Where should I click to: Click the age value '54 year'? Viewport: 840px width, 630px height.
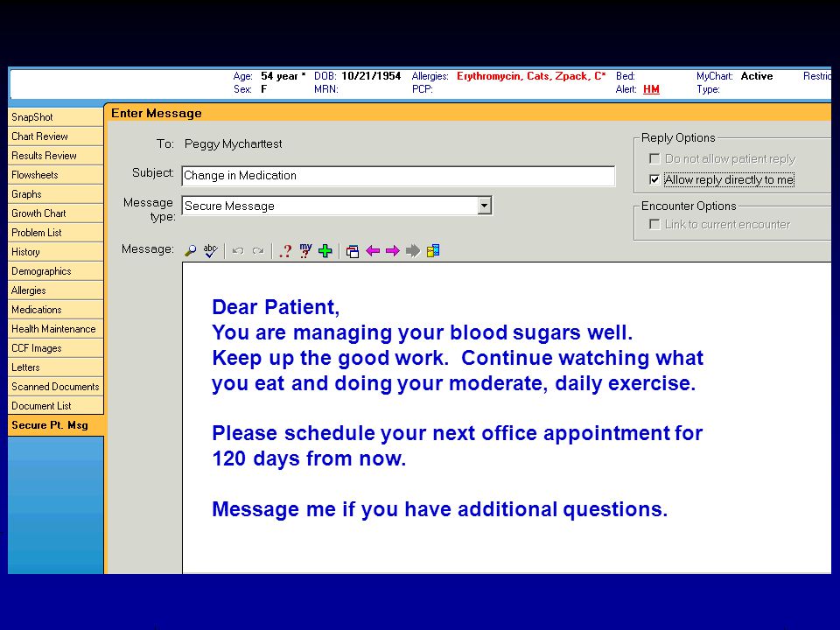coord(279,76)
